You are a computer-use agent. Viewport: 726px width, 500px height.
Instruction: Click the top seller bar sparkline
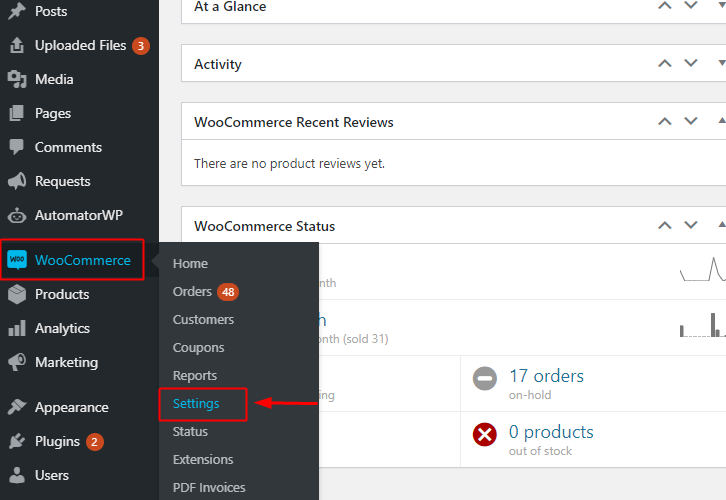pyautogui.click(x=702, y=325)
